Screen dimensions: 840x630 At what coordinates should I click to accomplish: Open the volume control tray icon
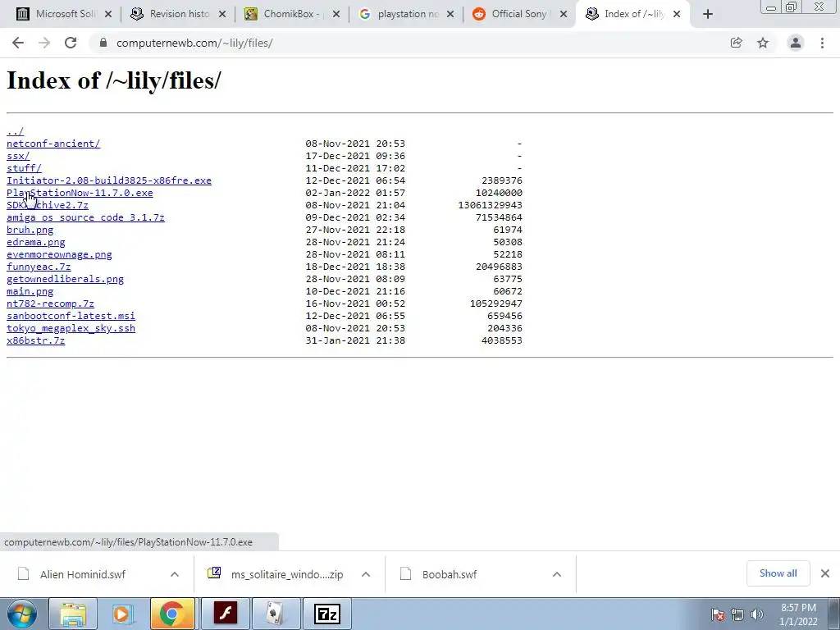click(757, 615)
